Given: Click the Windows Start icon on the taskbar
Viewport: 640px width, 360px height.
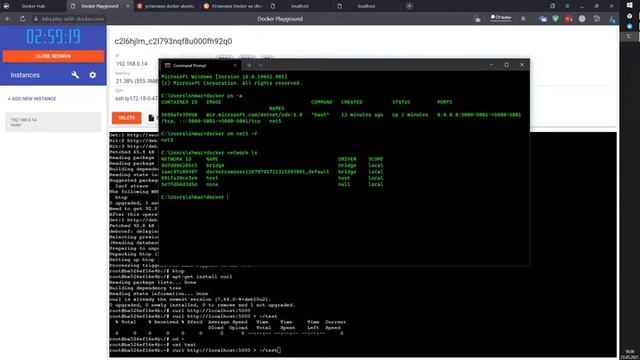Looking at the screenshot, I should tap(629, 5).
